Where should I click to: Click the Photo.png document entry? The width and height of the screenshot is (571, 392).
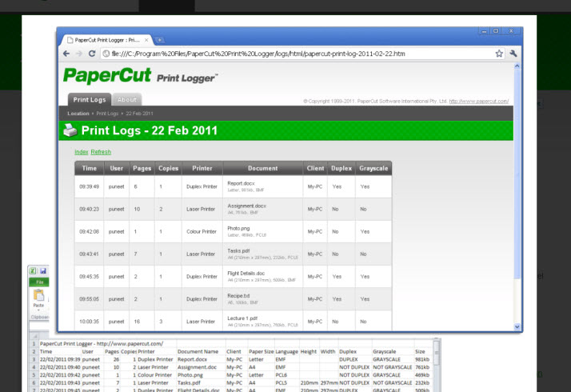pyautogui.click(x=238, y=229)
